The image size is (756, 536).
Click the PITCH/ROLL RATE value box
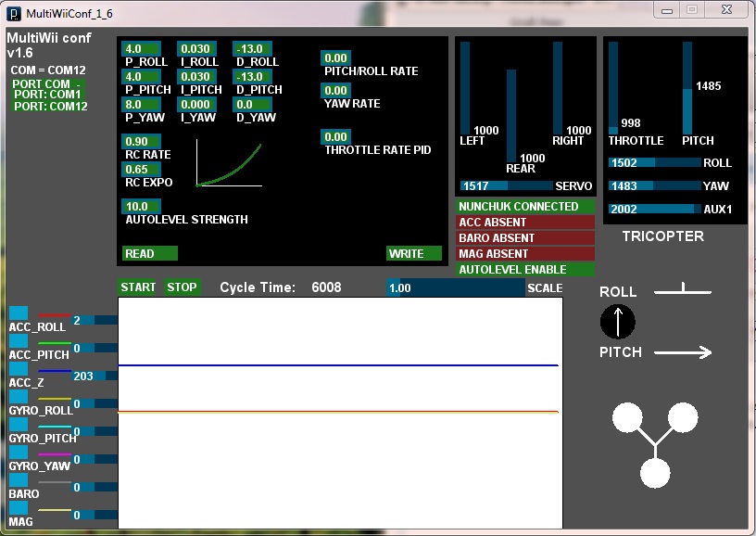coord(335,57)
